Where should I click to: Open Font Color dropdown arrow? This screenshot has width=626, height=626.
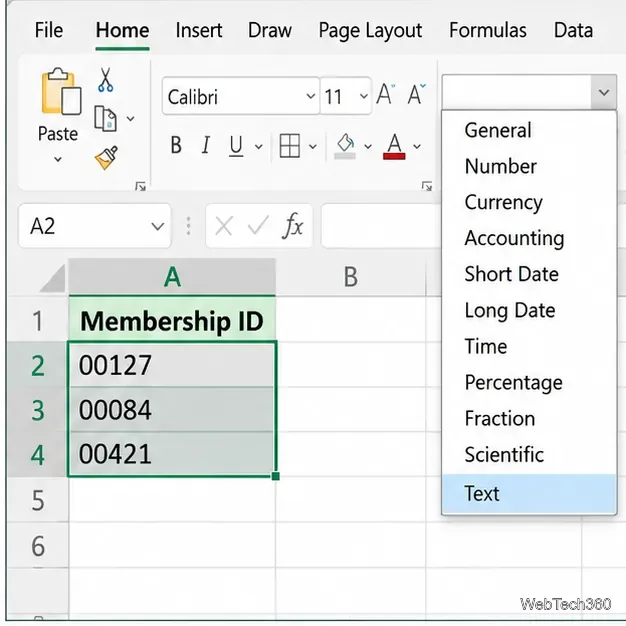pyautogui.click(x=417, y=147)
